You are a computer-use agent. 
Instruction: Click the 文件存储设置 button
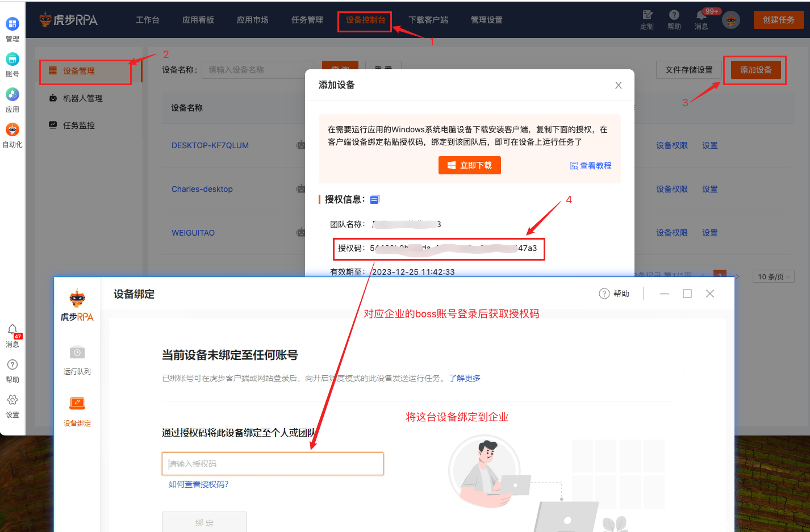coord(689,70)
